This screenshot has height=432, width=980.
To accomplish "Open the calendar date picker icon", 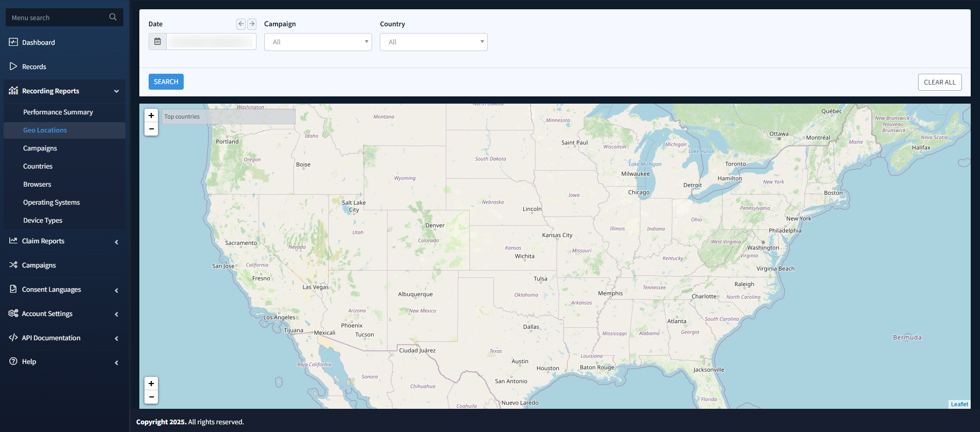I will (x=157, y=42).
